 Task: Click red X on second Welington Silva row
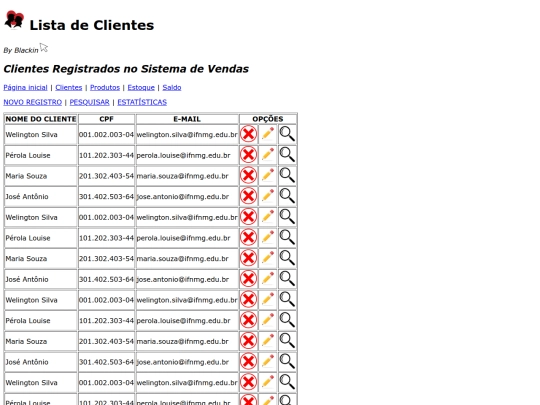(x=248, y=217)
